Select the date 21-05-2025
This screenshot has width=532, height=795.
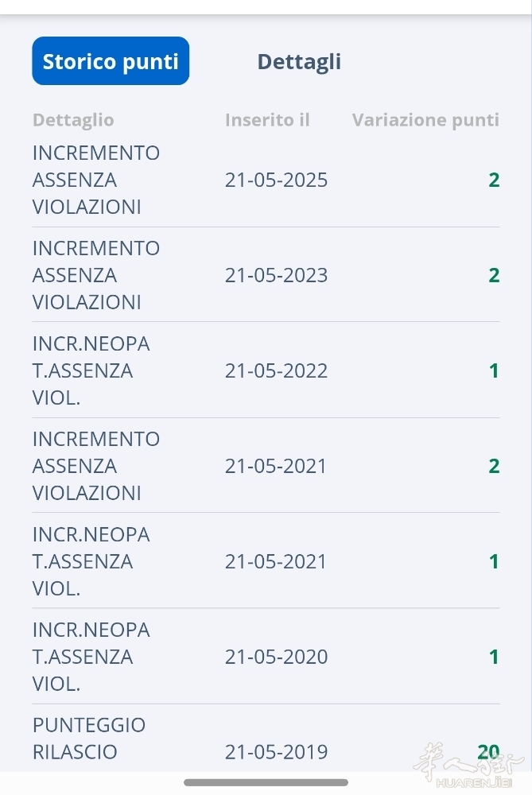click(276, 180)
